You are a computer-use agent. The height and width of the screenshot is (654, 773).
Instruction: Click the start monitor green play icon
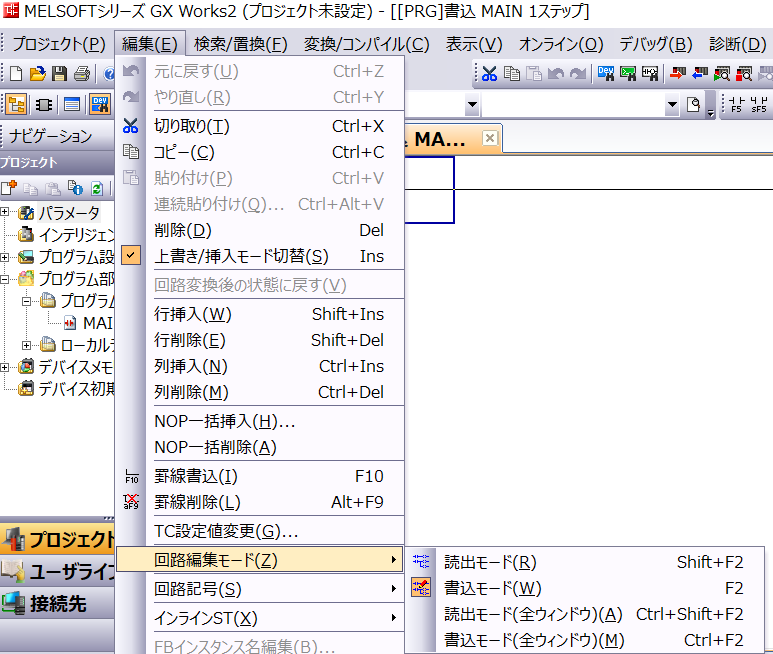click(722, 74)
